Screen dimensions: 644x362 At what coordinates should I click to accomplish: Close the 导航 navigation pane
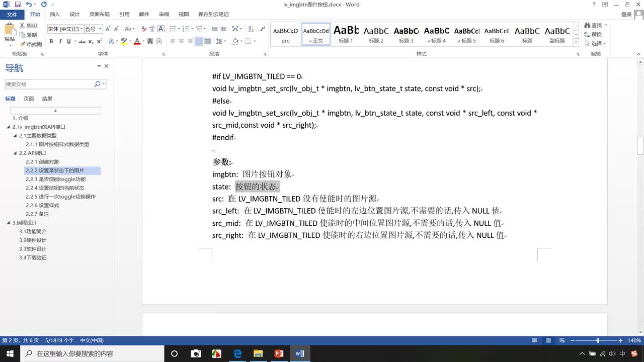coord(106,66)
